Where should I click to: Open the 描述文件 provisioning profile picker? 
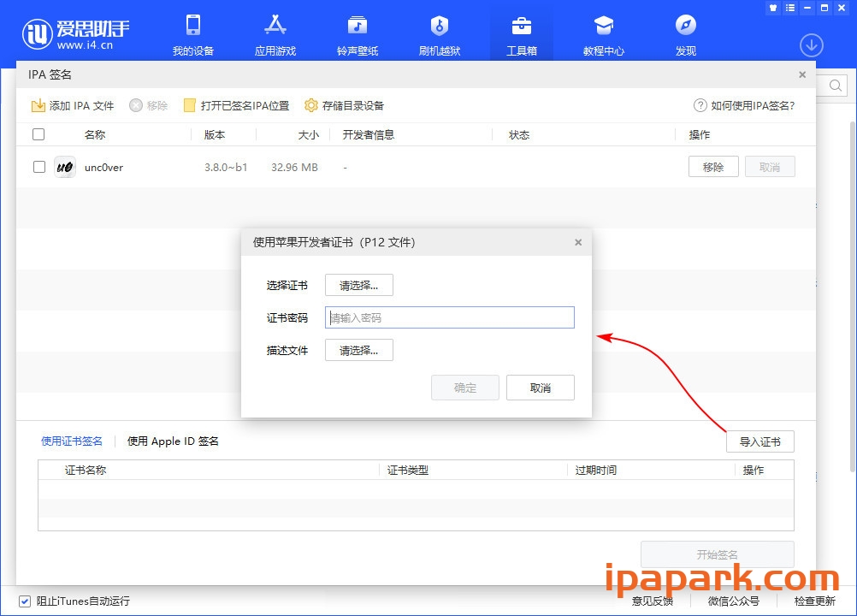358,350
